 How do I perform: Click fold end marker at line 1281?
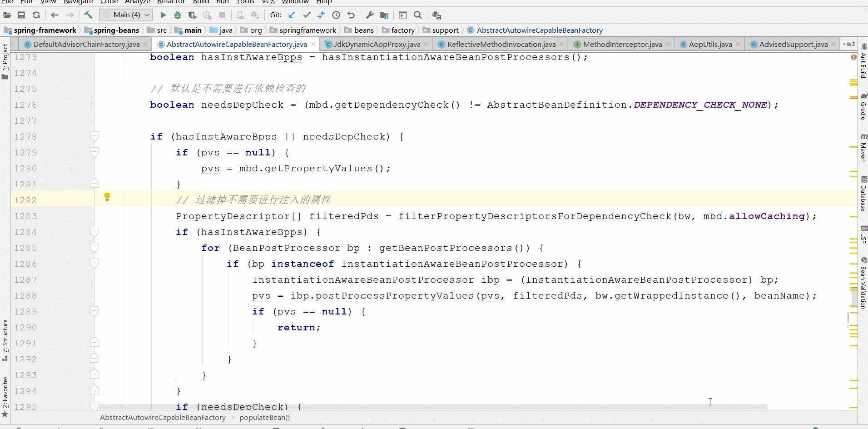(94, 183)
